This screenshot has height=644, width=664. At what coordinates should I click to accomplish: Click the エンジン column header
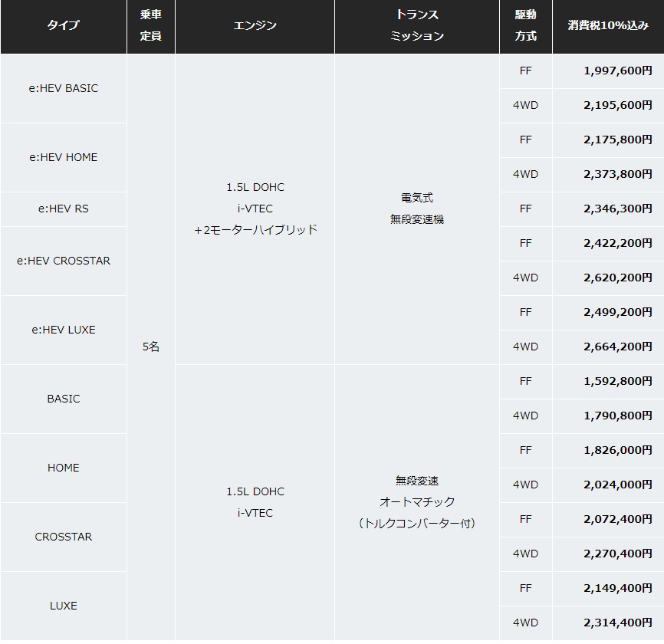[255, 25]
